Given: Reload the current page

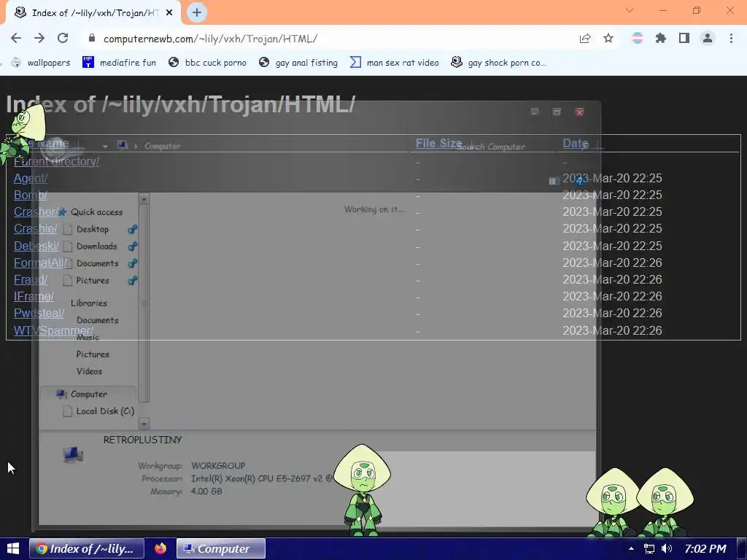Looking at the screenshot, I should click(x=63, y=39).
